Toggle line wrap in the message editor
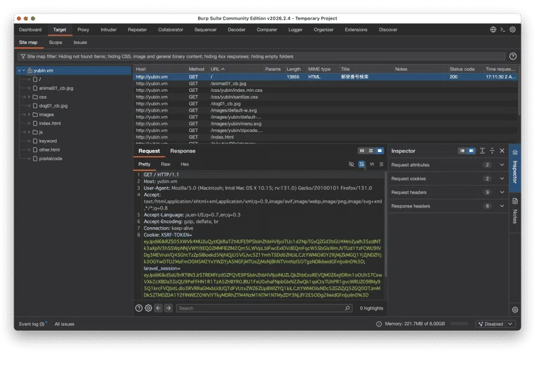535x392 pixels. point(361,164)
